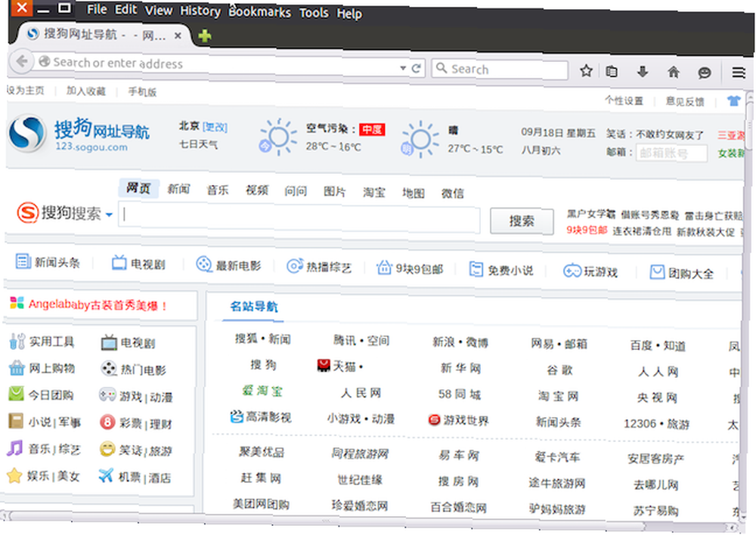Screen dimensions: 756x535
Task: Open 机票 airplane icon in sidebar
Action: pyautogui.click(x=106, y=475)
